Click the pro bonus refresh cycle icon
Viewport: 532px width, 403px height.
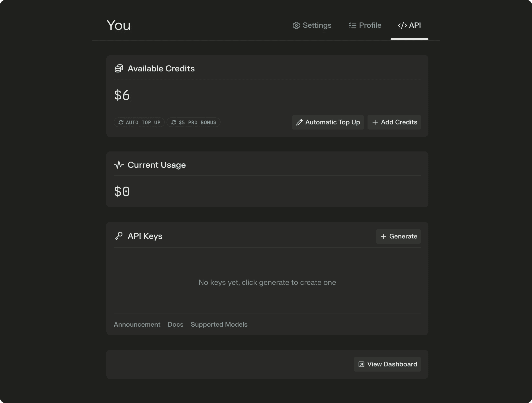point(173,122)
